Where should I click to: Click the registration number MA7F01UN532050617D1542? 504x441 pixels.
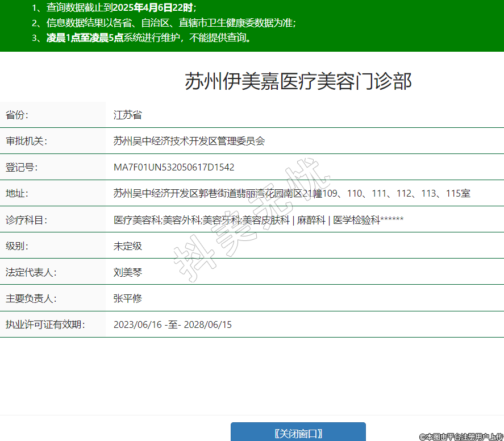[174, 167]
